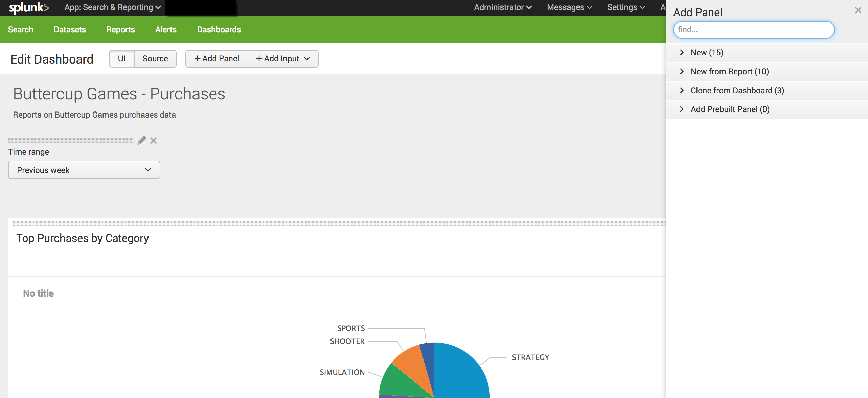
Task: Click the Add Panel icon button
Action: (x=216, y=58)
